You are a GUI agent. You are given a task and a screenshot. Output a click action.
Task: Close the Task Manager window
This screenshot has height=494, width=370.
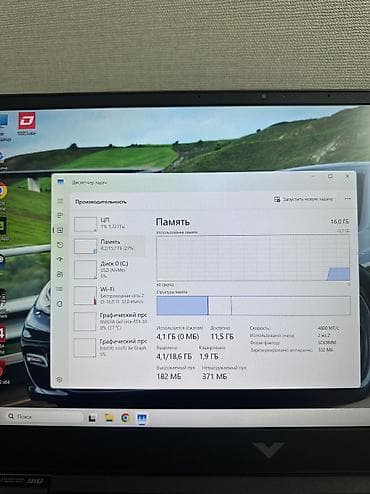pos(347,176)
